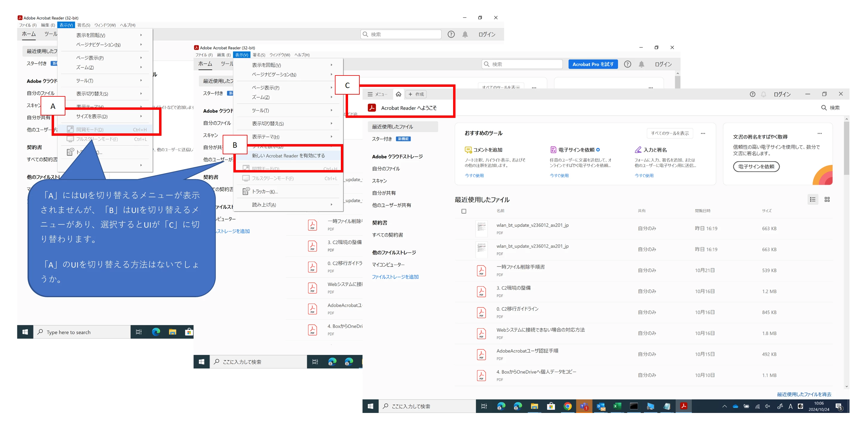
Task: Click the 検索 magnifier icon at top right
Action: tap(824, 108)
